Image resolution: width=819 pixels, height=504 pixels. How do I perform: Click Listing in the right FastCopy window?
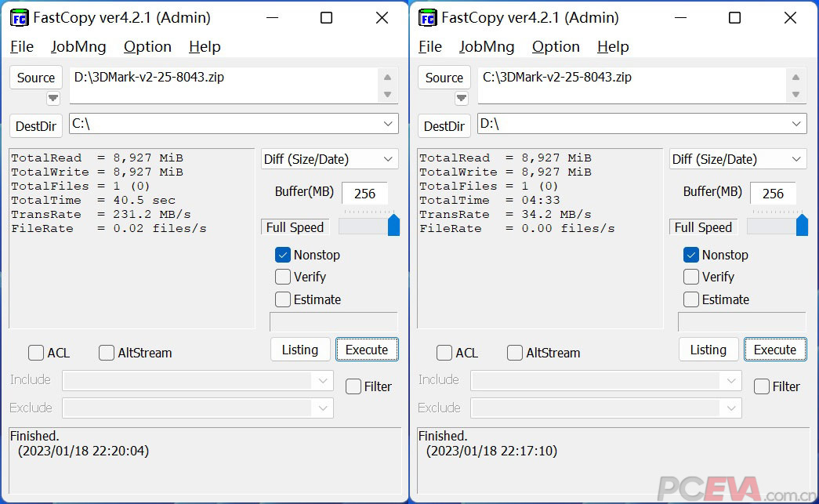[x=708, y=349]
